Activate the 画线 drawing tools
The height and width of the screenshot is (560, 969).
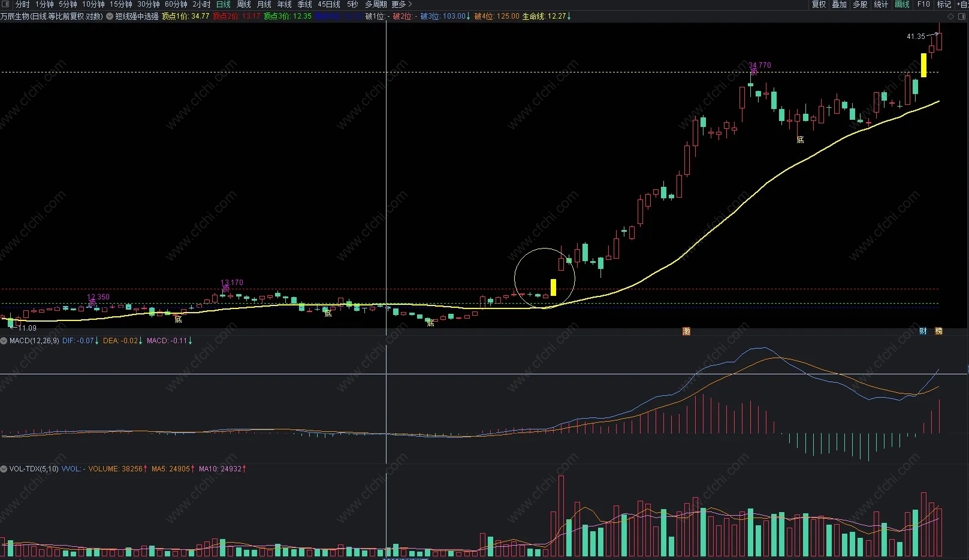coord(902,4)
